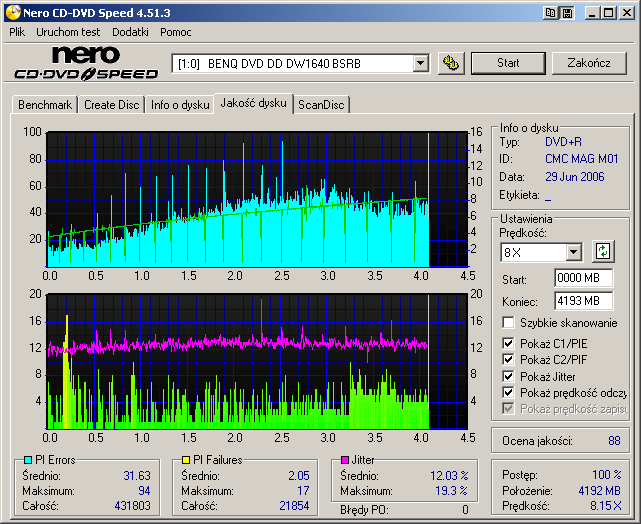The image size is (641, 524).
Task: Click the PI Failures Maksimum value 17
Action: click(x=303, y=490)
